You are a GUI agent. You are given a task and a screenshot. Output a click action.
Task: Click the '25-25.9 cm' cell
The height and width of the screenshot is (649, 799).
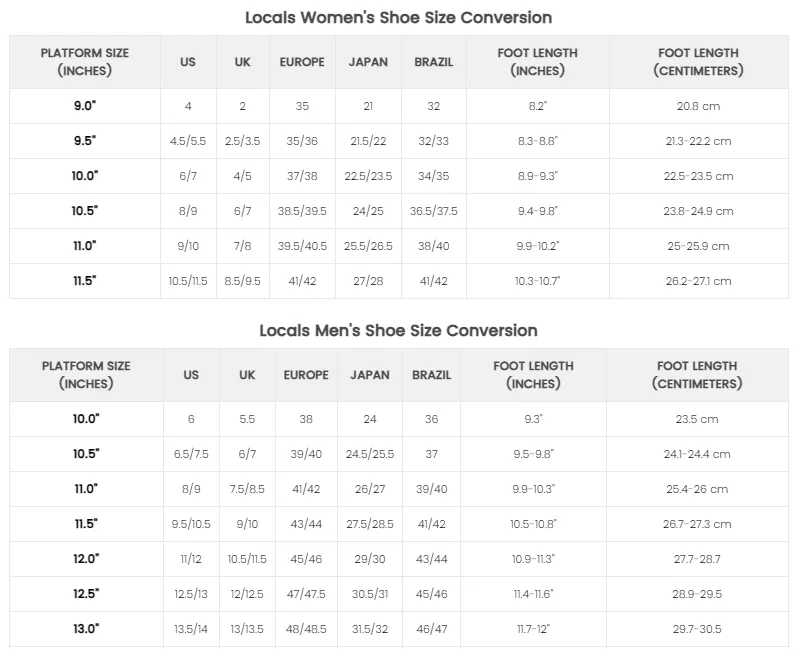698,246
